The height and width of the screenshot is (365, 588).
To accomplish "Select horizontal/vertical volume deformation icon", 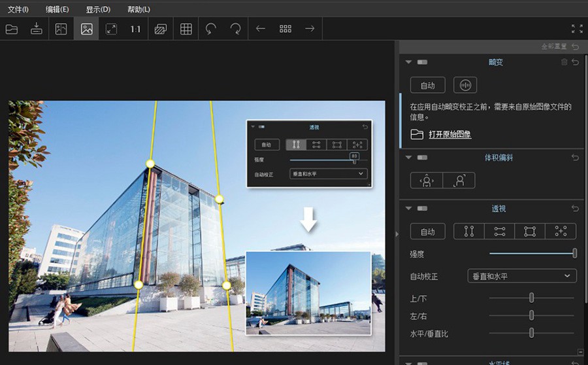I will (427, 181).
